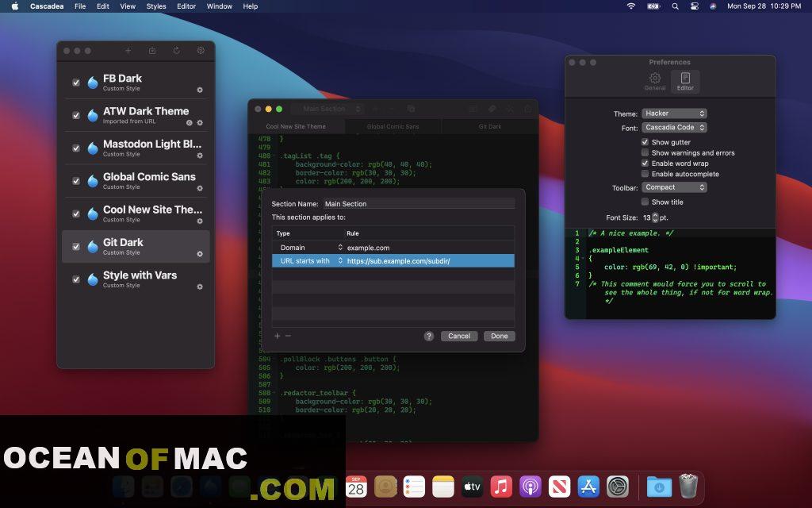
Task: Open the Font dropdown set to Cascadia Code
Action: (x=674, y=128)
